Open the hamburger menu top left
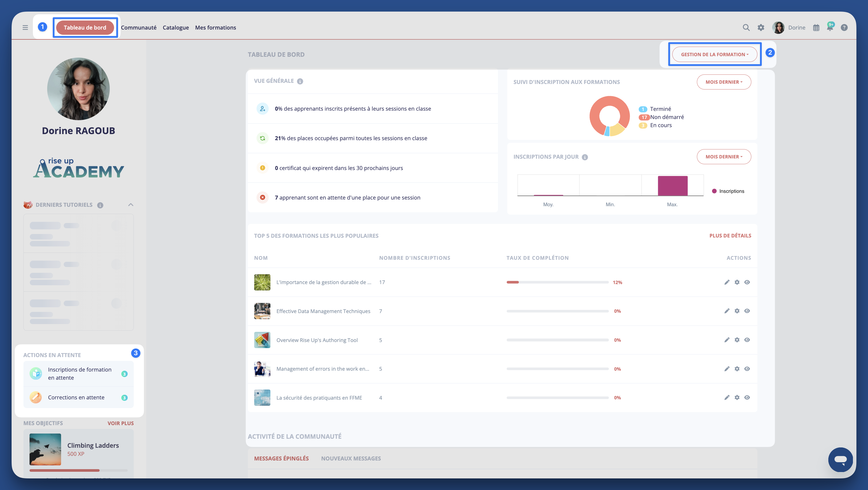The width and height of the screenshot is (868, 490). 25,27
